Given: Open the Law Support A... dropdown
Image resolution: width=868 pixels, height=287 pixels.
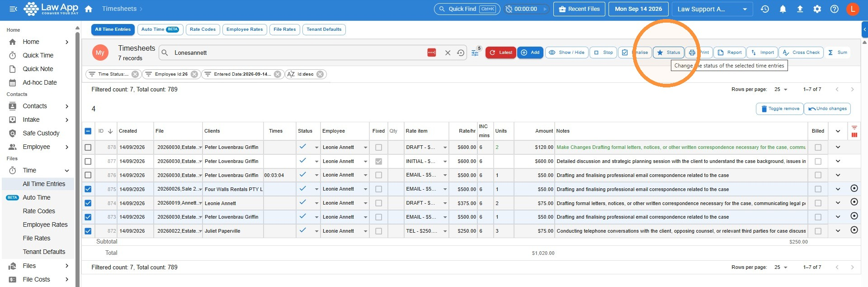Looking at the screenshot, I should (712, 9).
